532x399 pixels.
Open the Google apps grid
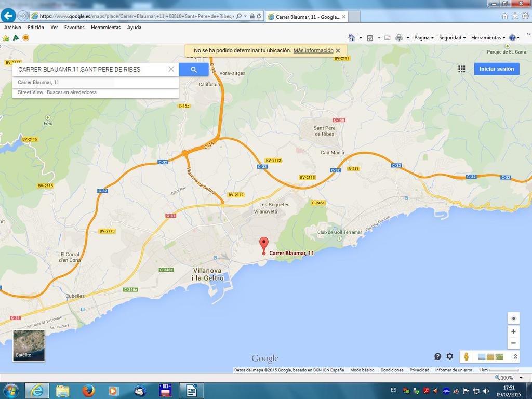pyautogui.click(x=461, y=69)
